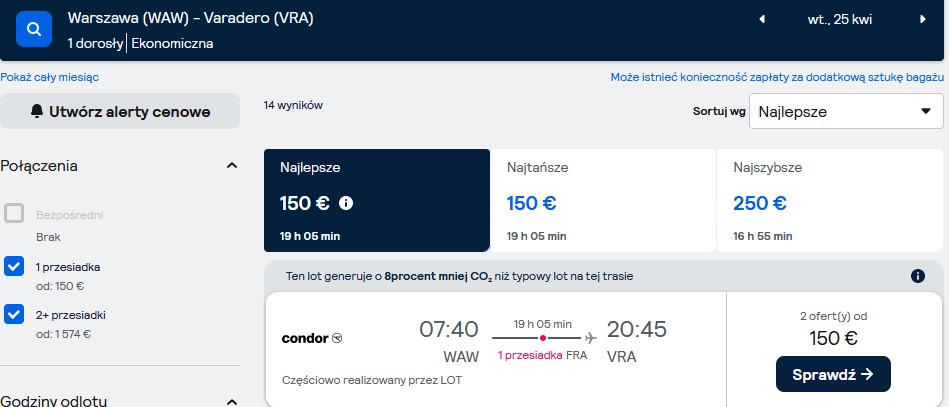Collapse the Połączenia filter section
Viewport: 949px width, 407px height.
232,165
